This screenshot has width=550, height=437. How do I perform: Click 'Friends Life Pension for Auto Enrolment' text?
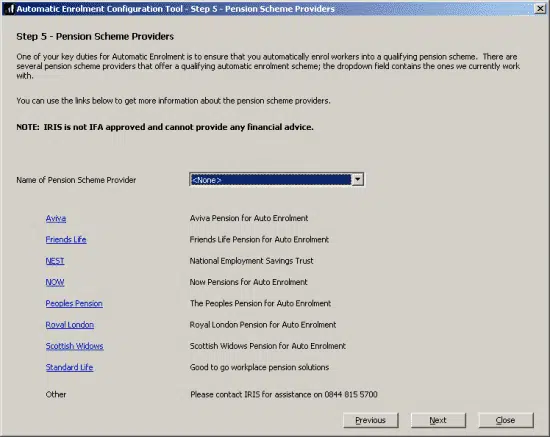(259, 240)
